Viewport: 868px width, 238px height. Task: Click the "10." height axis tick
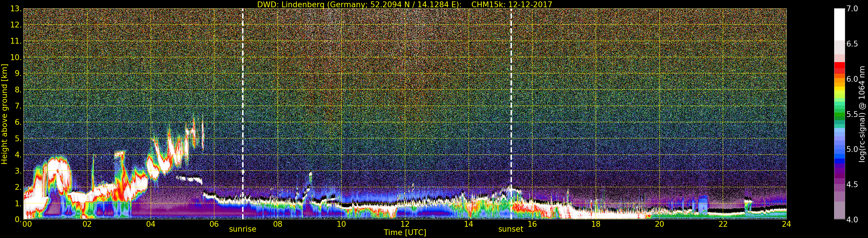(x=16, y=57)
